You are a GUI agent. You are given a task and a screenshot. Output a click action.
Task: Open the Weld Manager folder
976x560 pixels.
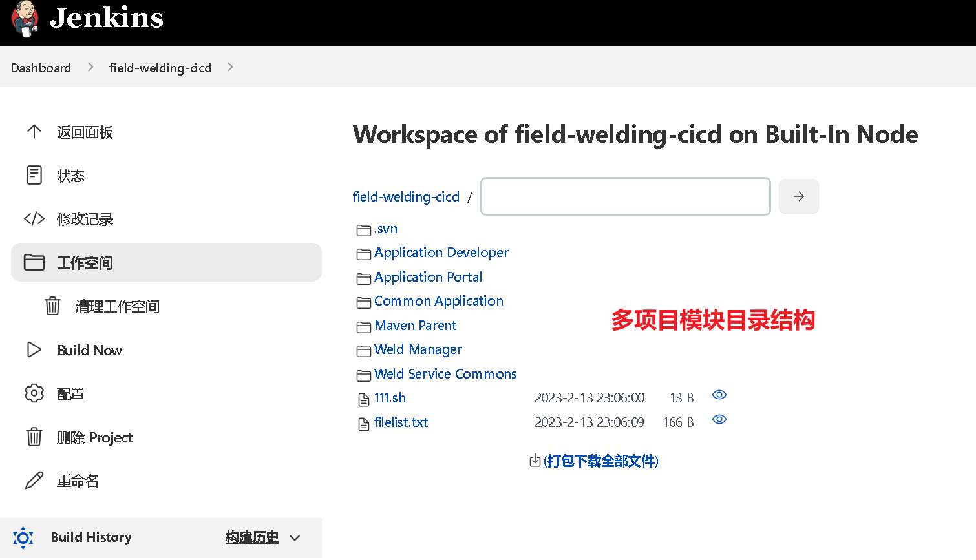(418, 349)
